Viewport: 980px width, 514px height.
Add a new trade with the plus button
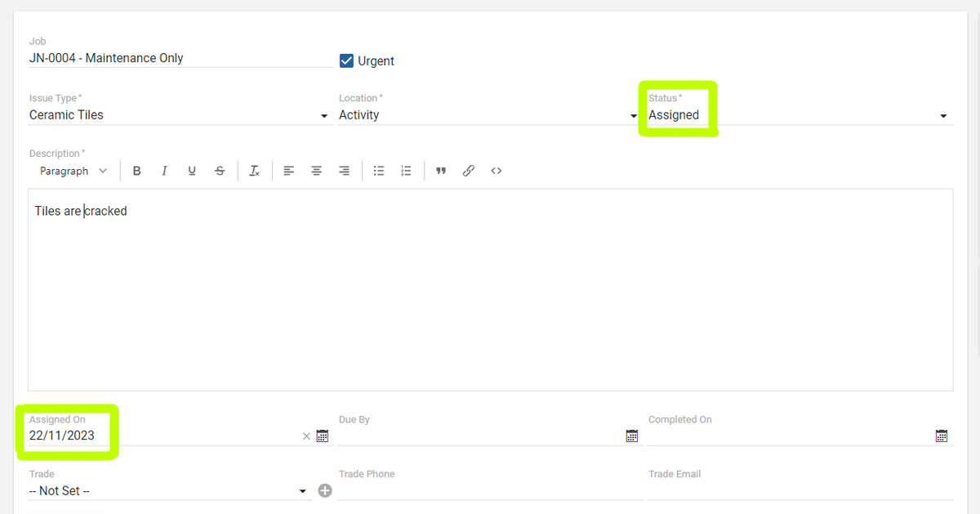(x=324, y=491)
